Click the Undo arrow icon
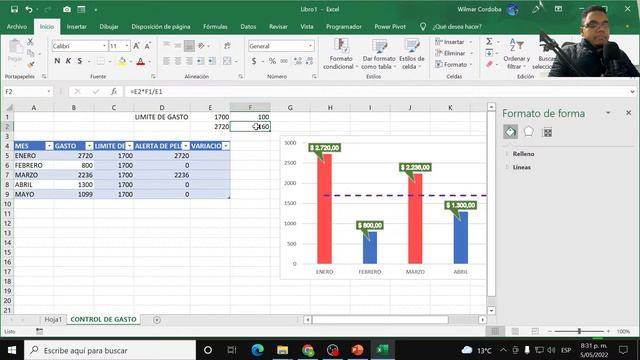Screen dimensions: 640x360 pos(29,9)
